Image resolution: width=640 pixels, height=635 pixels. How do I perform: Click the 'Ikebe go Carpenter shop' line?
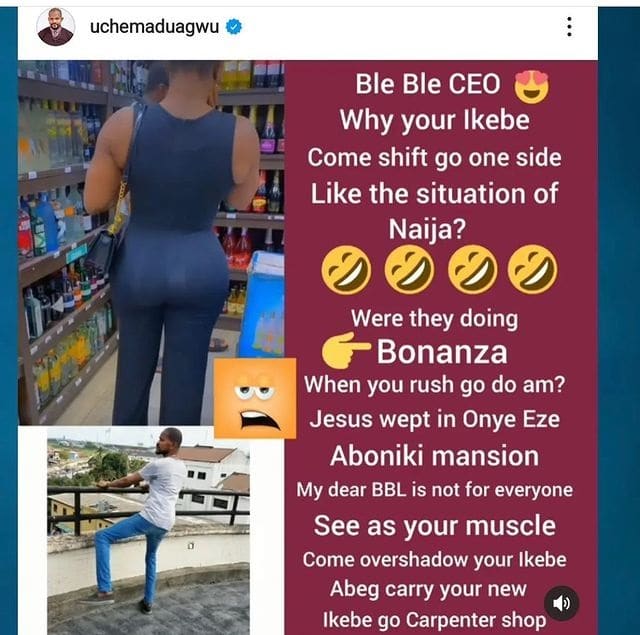coord(434,620)
